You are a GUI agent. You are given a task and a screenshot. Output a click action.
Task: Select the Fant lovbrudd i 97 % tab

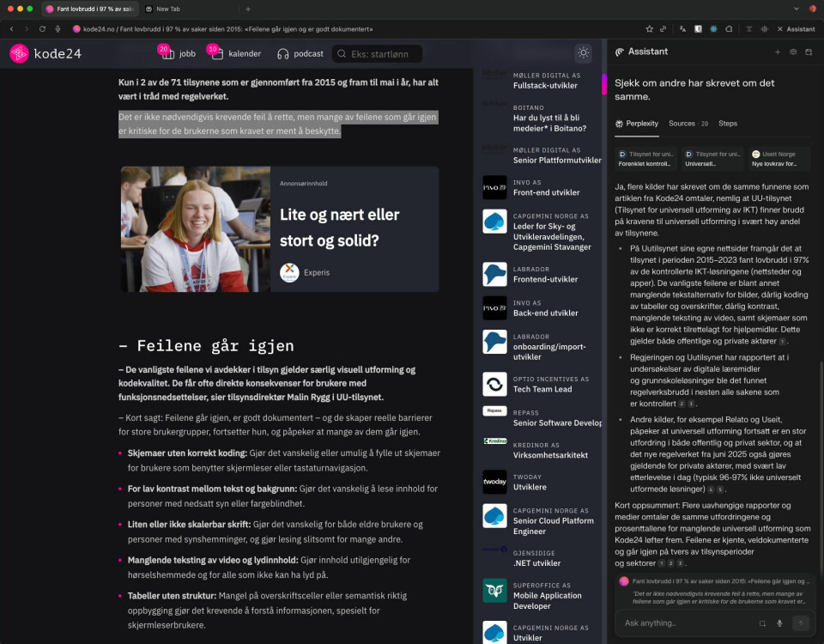90,9
